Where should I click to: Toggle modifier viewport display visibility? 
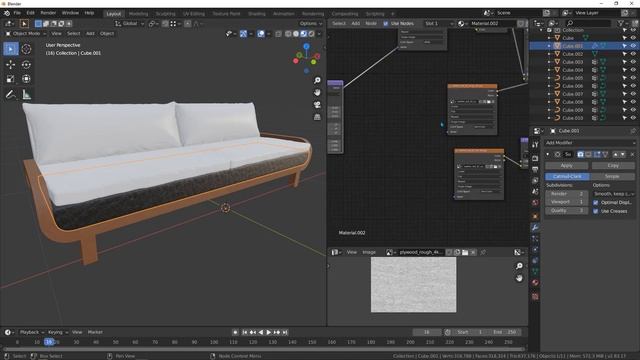[589, 154]
